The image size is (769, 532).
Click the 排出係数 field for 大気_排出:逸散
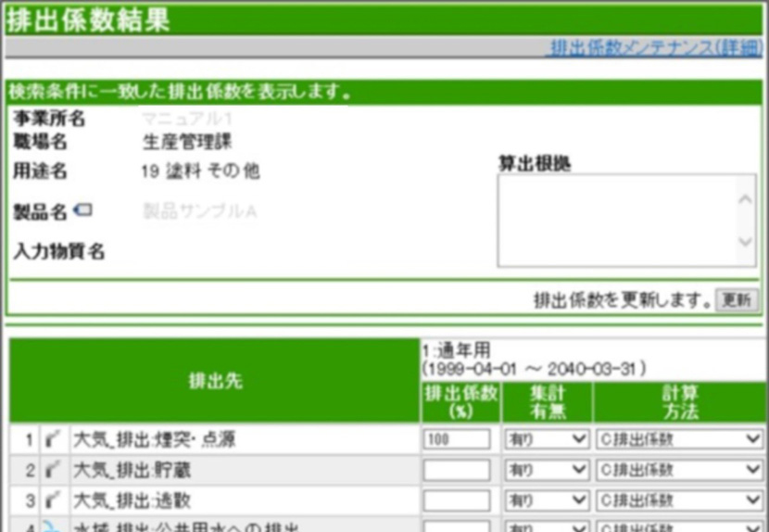point(457,500)
